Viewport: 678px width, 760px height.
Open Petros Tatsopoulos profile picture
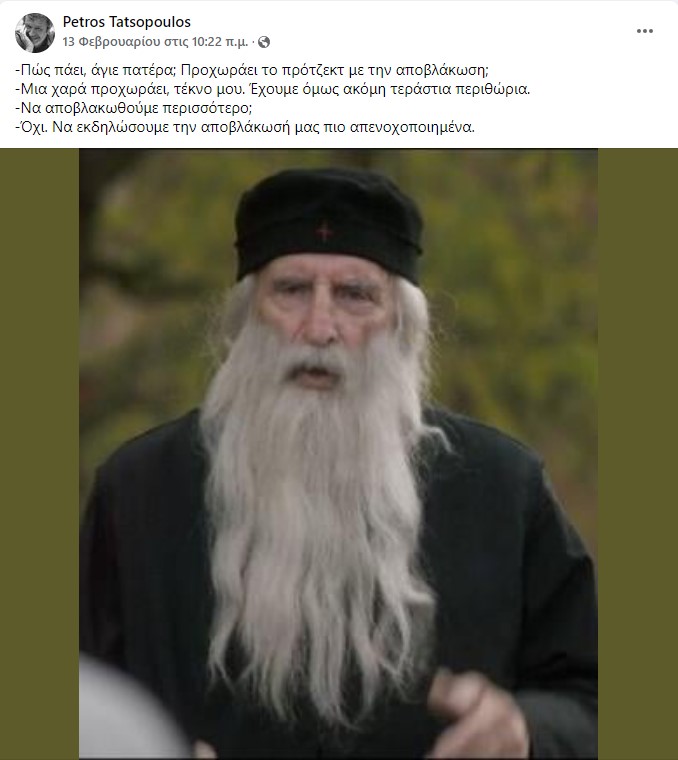pos(34,32)
